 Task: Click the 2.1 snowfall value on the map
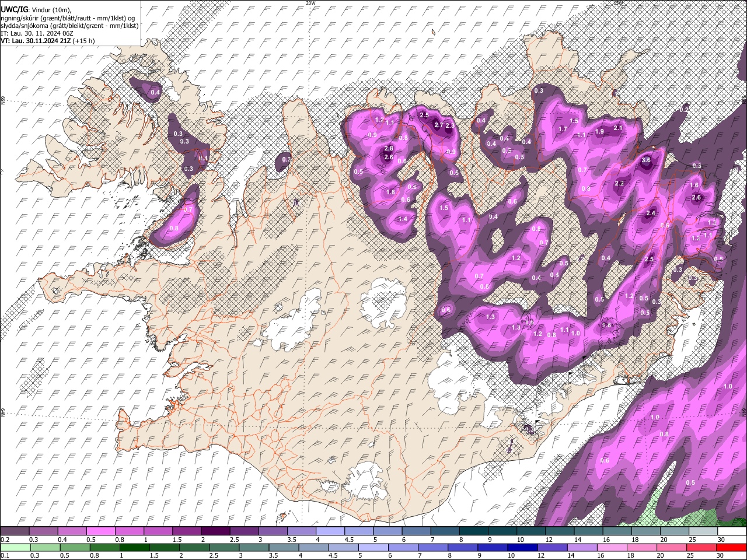(x=618, y=128)
